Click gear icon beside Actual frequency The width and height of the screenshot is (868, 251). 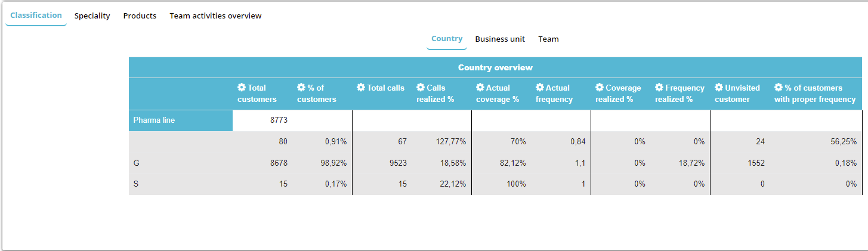tap(540, 88)
